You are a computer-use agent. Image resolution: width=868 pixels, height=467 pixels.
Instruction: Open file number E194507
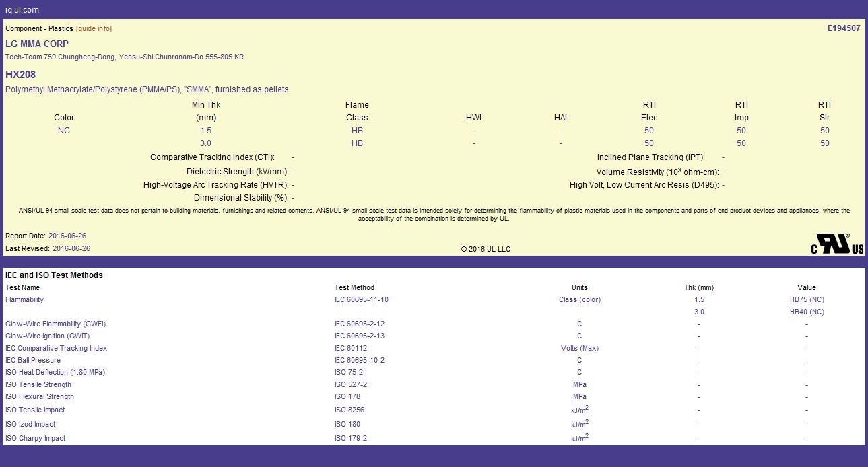click(x=844, y=28)
